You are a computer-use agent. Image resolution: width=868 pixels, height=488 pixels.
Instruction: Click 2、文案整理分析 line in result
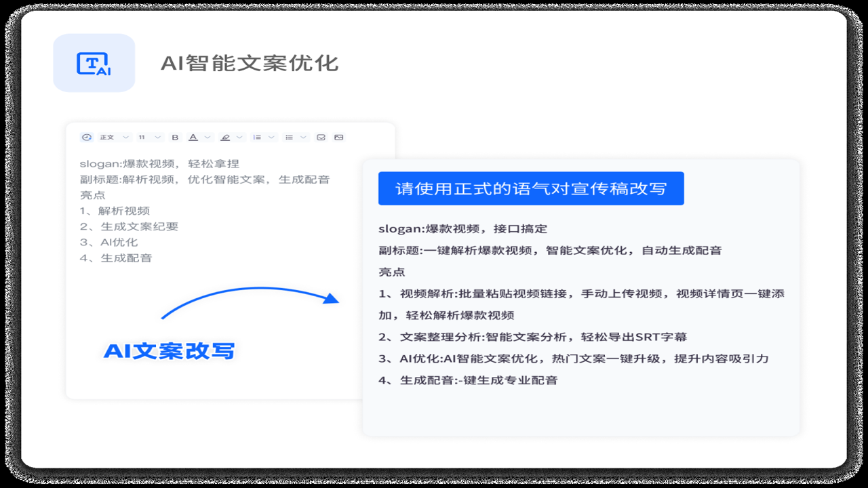533,337
